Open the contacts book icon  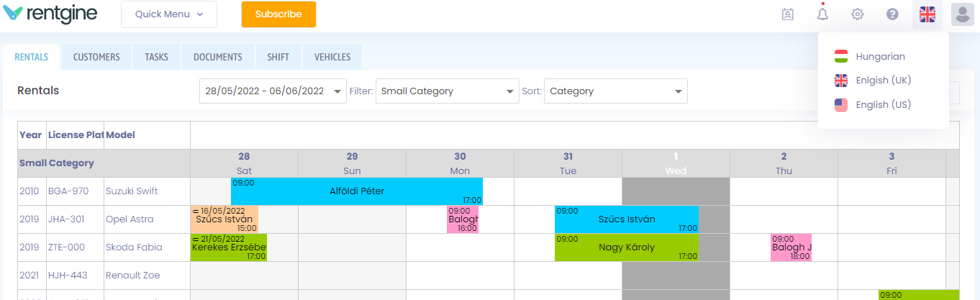(x=787, y=14)
